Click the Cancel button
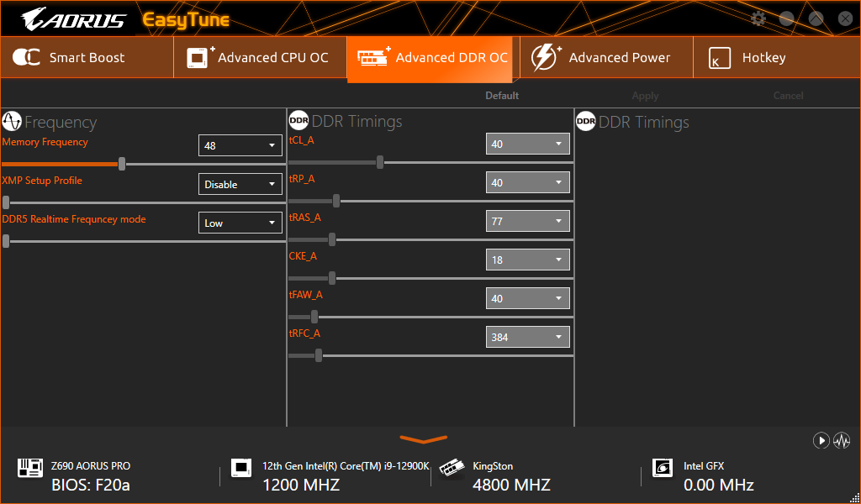Viewport: 861px width, 504px height. (788, 96)
